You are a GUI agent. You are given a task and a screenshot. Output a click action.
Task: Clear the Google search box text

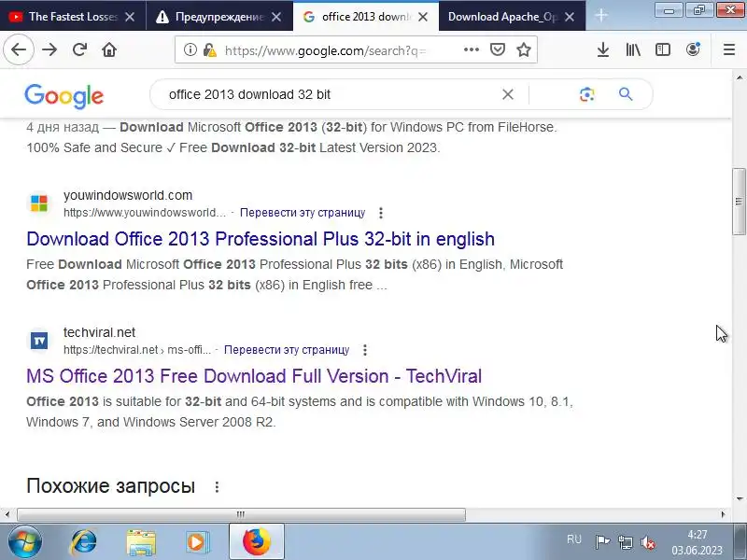pos(508,94)
